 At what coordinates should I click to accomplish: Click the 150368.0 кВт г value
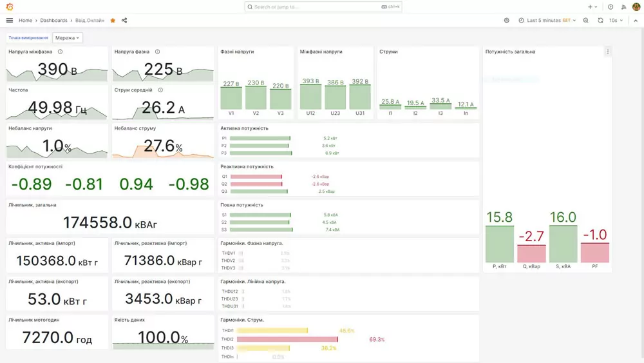[x=57, y=260]
